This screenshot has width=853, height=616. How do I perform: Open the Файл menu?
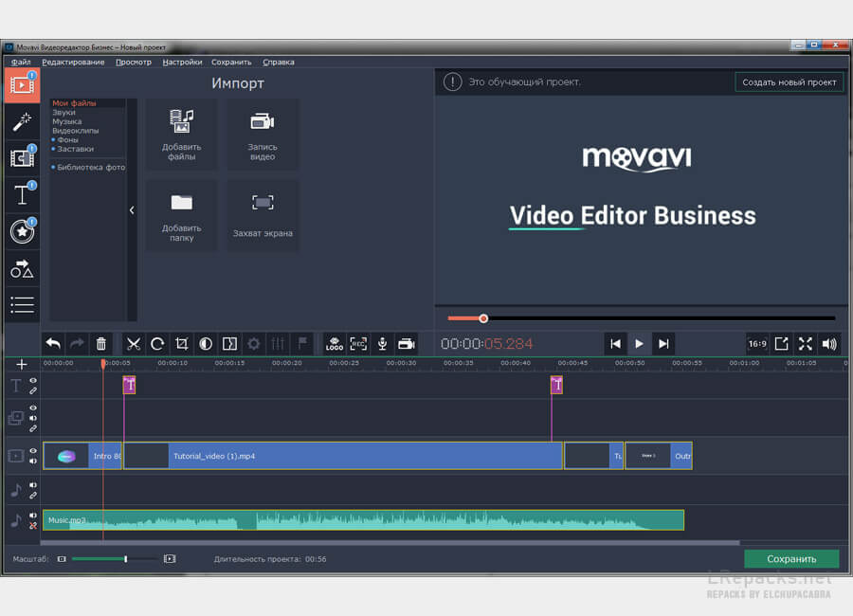21,62
